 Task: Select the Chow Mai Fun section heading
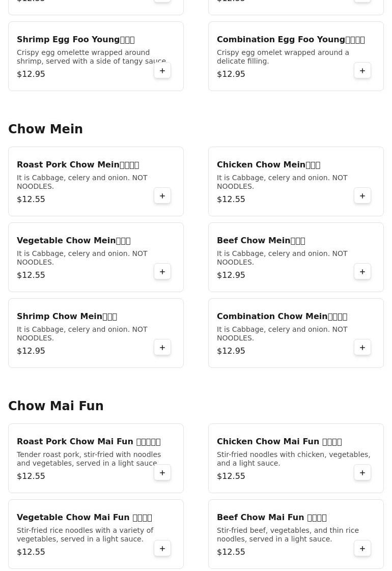tap(56, 406)
